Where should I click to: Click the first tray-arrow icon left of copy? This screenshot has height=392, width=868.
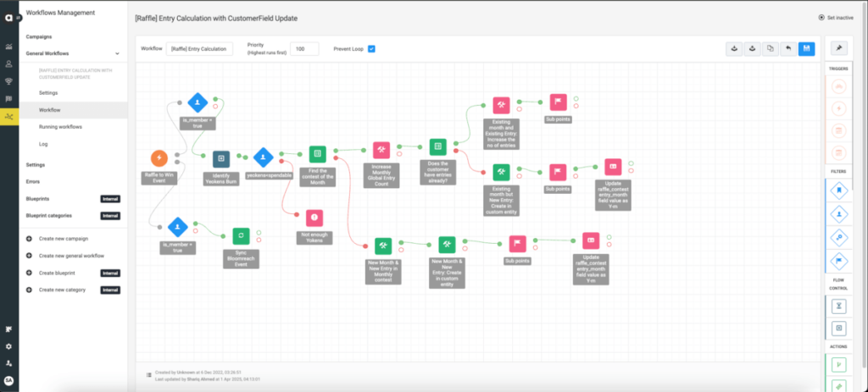click(734, 48)
